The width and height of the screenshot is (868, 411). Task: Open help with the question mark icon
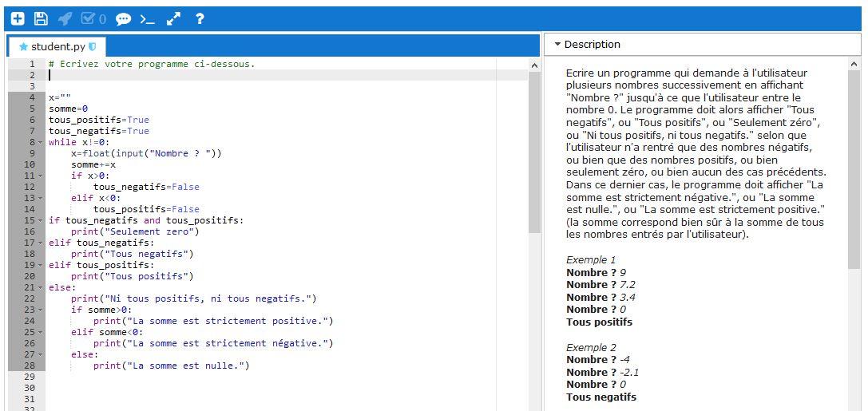click(200, 18)
